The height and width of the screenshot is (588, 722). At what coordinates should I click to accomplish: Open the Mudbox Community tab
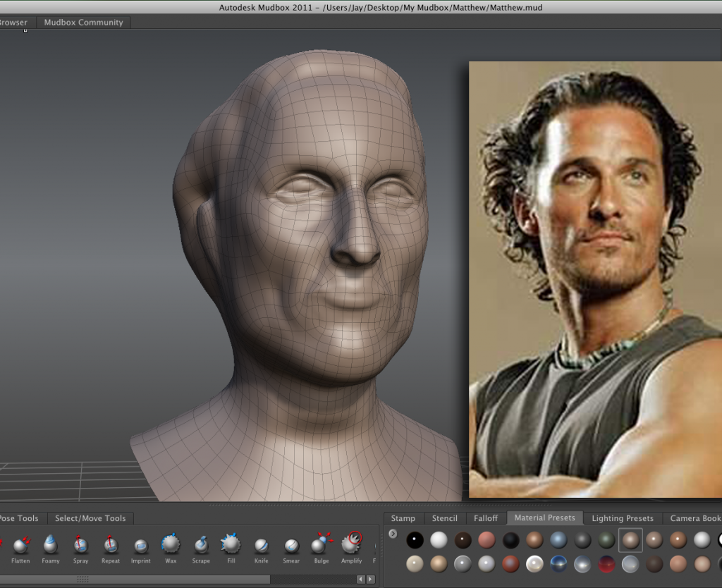83,23
